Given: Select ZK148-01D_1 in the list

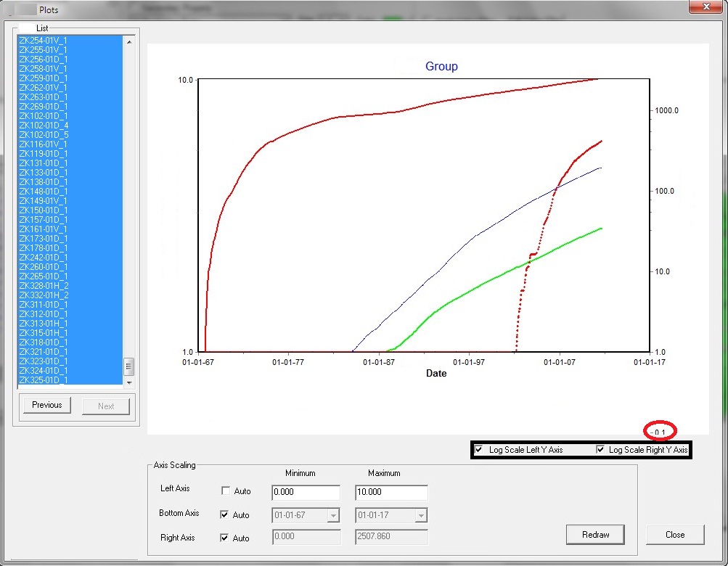Looking at the screenshot, I should (70, 192).
